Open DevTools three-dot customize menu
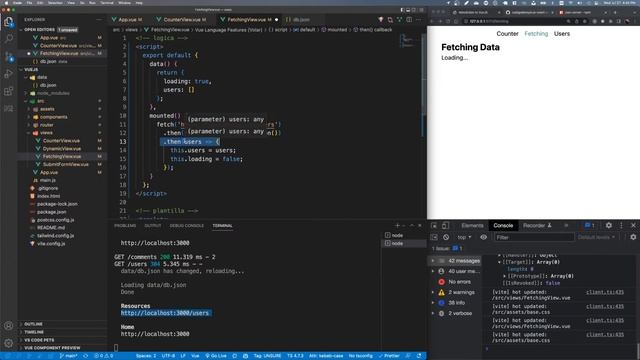 622,225
